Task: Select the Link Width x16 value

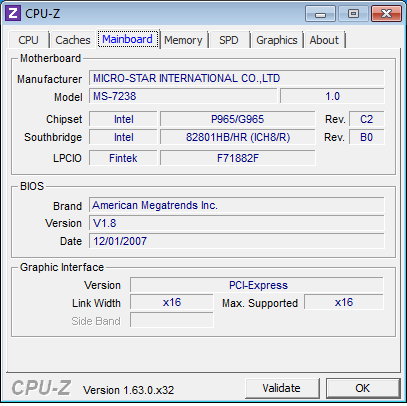Action: [172, 302]
